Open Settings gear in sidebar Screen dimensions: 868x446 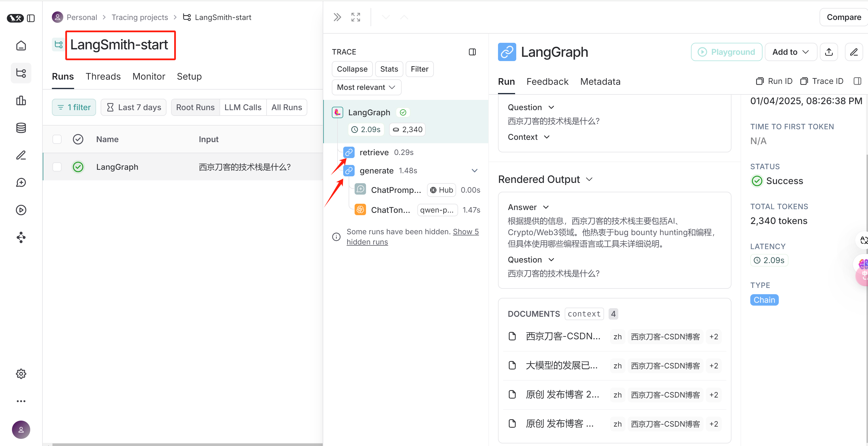pyautogui.click(x=21, y=374)
